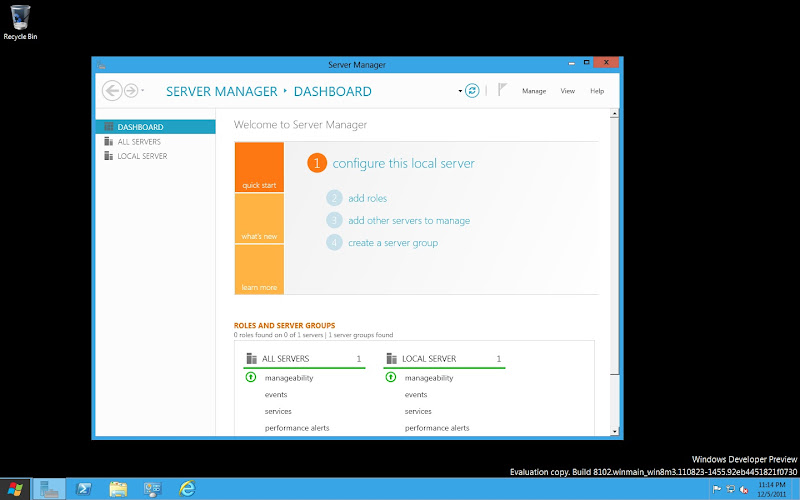Open the Recycle Bin desktop icon
Screen dimensions: 800x500
(20, 22)
